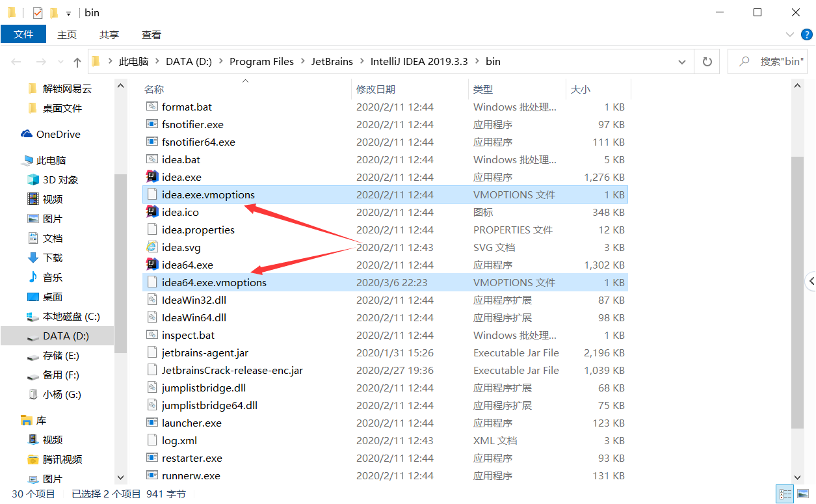Open the 主页 ribbon tab
This screenshot has width=816, height=504.
pyautogui.click(x=67, y=34)
